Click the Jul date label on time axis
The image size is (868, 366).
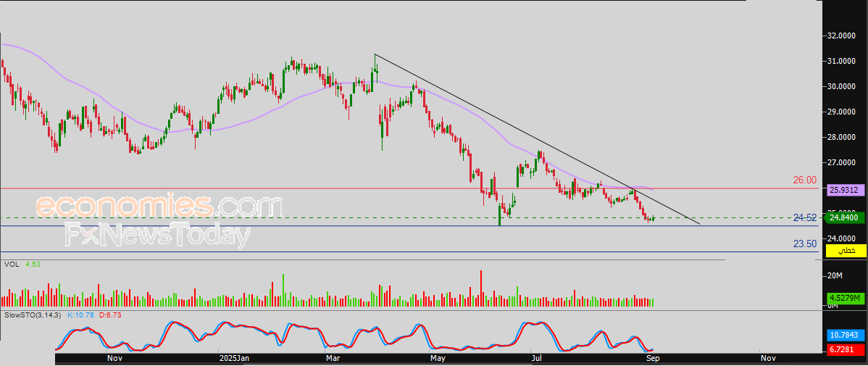click(537, 359)
